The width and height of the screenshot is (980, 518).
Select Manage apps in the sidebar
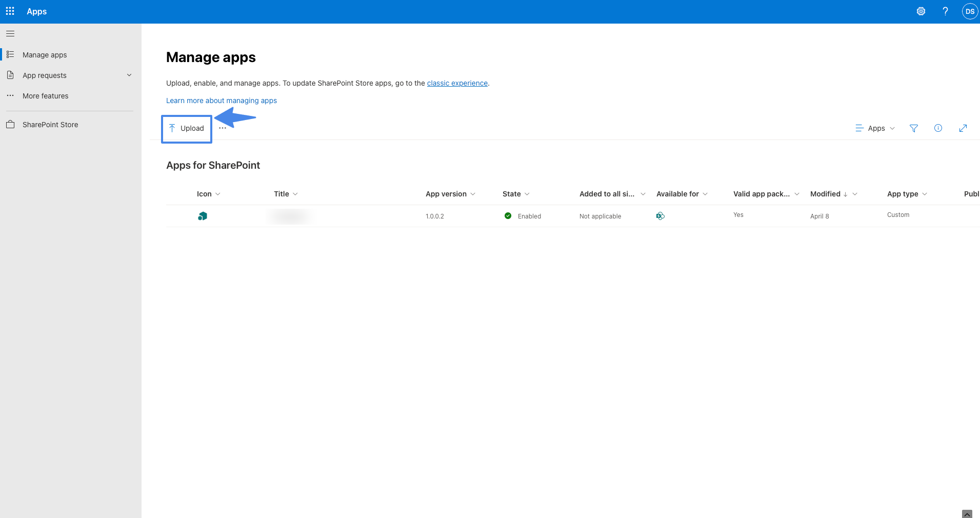click(45, 55)
